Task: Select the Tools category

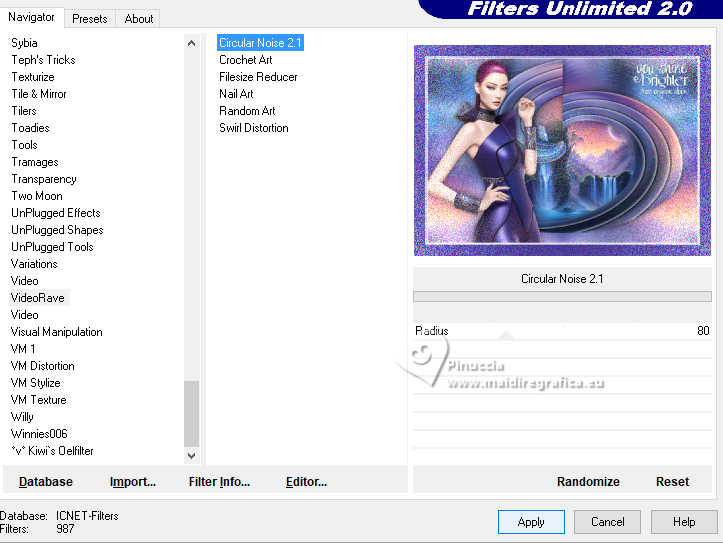Action: (x=24, y=145)
